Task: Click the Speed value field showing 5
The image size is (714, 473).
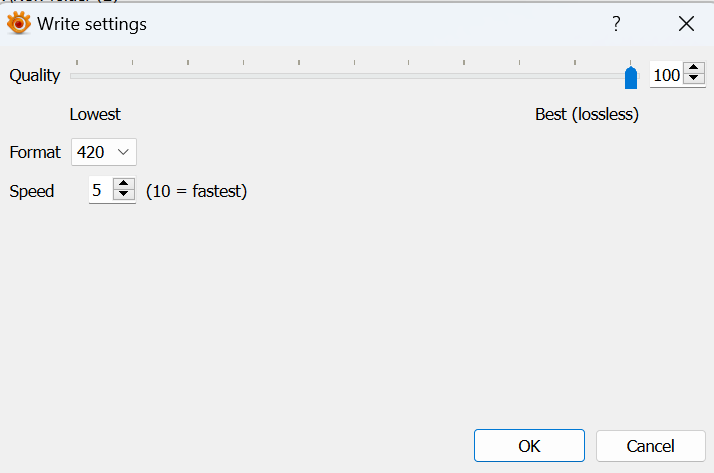Action: pos(100,190)
